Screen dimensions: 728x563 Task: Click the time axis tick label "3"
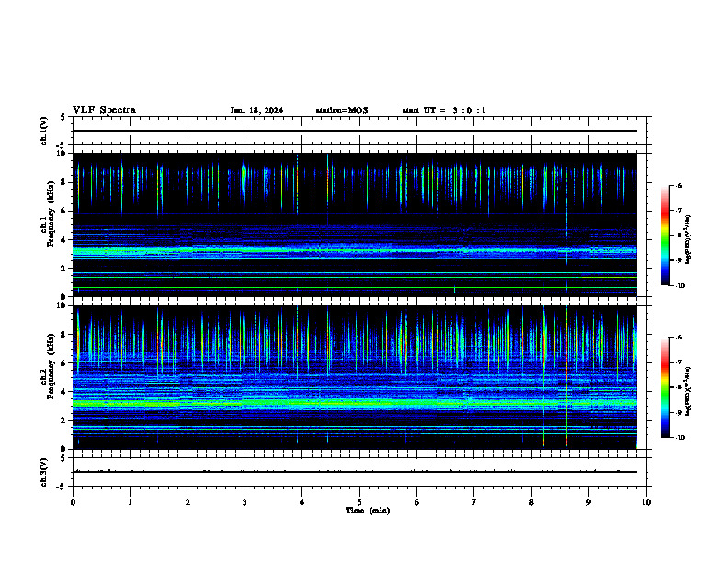tap(245, 502)
